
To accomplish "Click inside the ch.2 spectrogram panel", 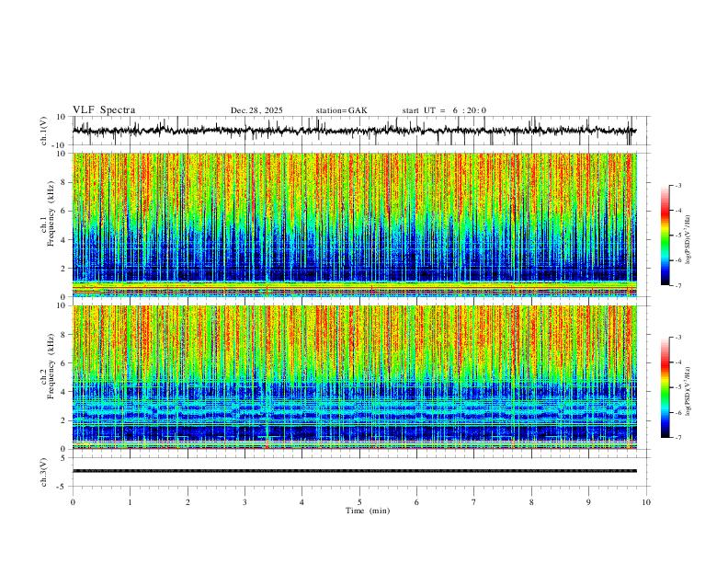I will (x=354, y=377).
